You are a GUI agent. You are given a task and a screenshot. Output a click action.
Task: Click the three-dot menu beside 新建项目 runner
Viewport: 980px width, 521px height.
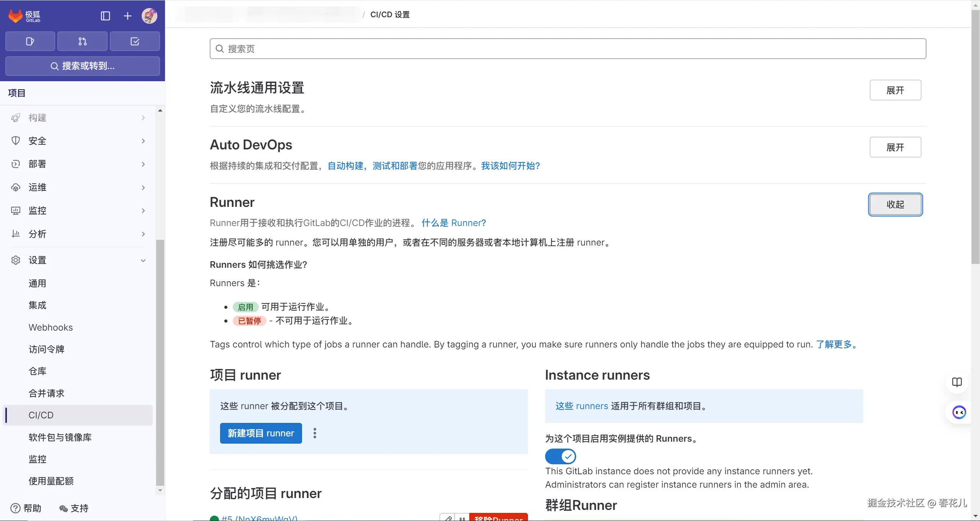click(315, 433)
